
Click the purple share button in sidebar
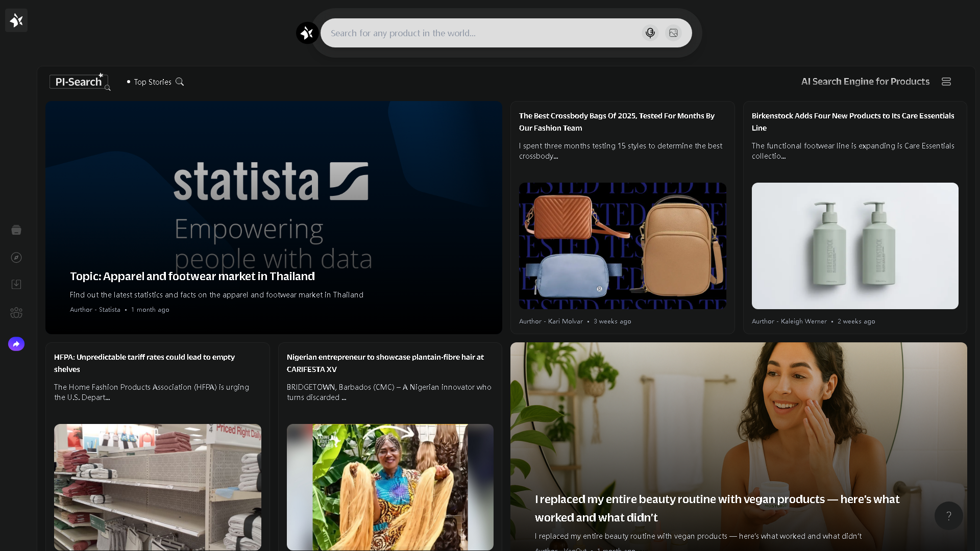pos(16,344)
